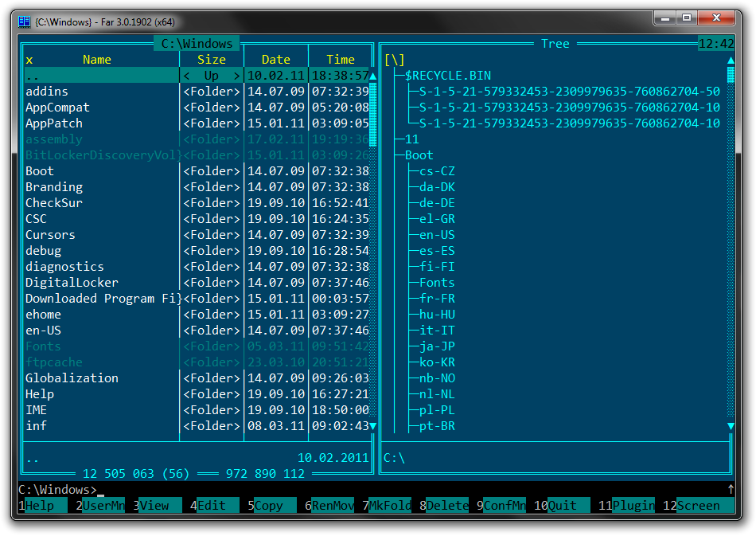Click the sort mode letter 'x' in header
The image size is (756, 536).
pos(29,60)
